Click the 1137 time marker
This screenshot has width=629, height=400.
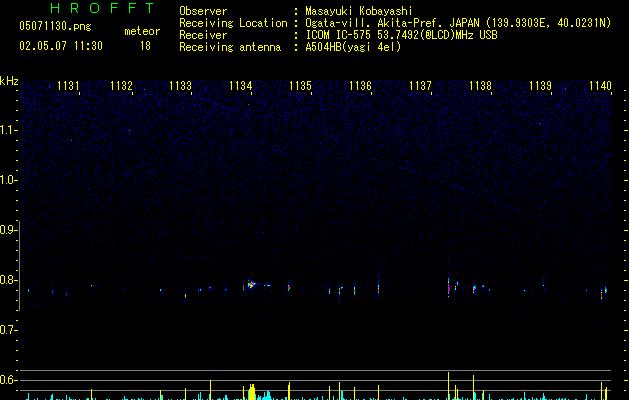[x=420, y=86]
